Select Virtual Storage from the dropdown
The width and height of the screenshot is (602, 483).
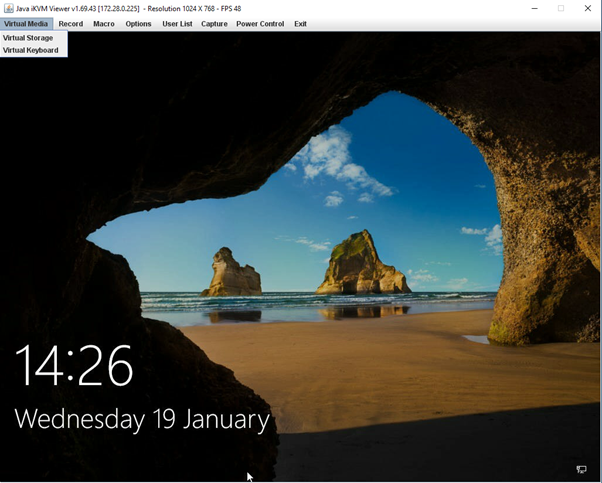[x=28, y=38]
